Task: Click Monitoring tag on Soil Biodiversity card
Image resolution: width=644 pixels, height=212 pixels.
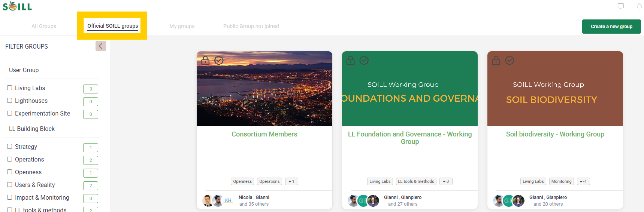Action: (x=561, y=181)
